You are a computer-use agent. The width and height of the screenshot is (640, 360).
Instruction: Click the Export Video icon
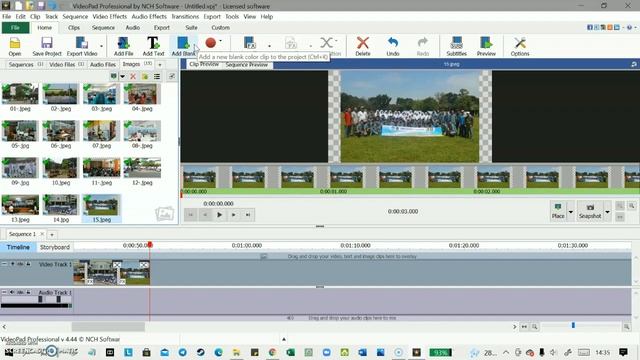pos(82,46)
